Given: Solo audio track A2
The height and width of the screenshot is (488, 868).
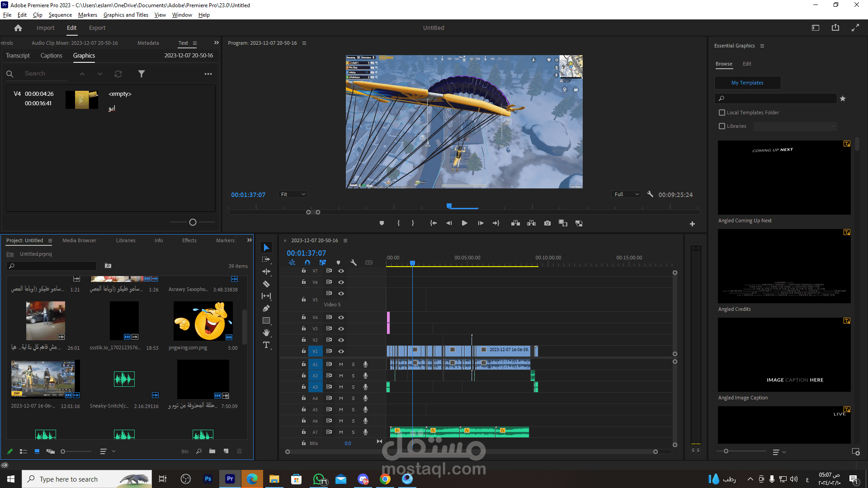Looking at the screenshot, I should [353, 375].
